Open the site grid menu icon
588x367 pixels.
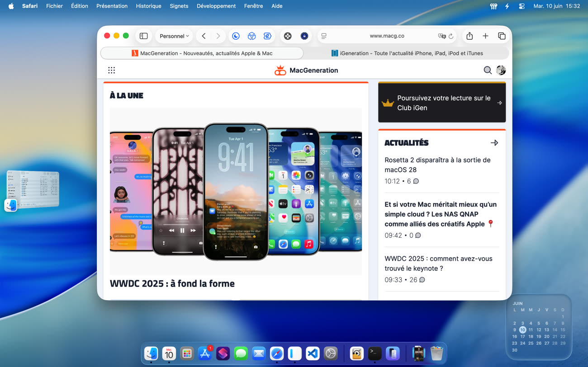coord(111,70)
